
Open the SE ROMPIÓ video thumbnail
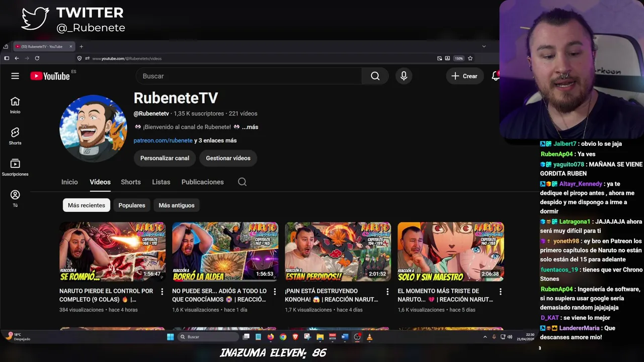coord(112,251)
